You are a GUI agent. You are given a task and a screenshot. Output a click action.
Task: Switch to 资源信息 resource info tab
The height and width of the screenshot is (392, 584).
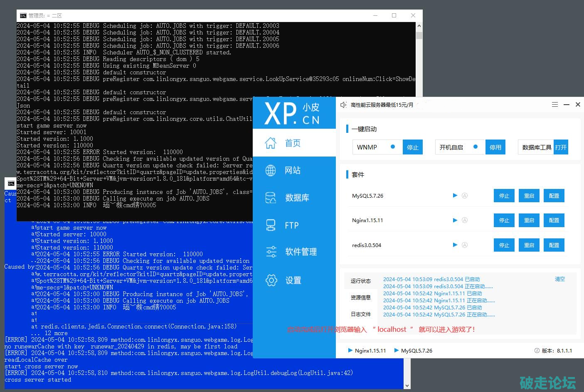360,297
